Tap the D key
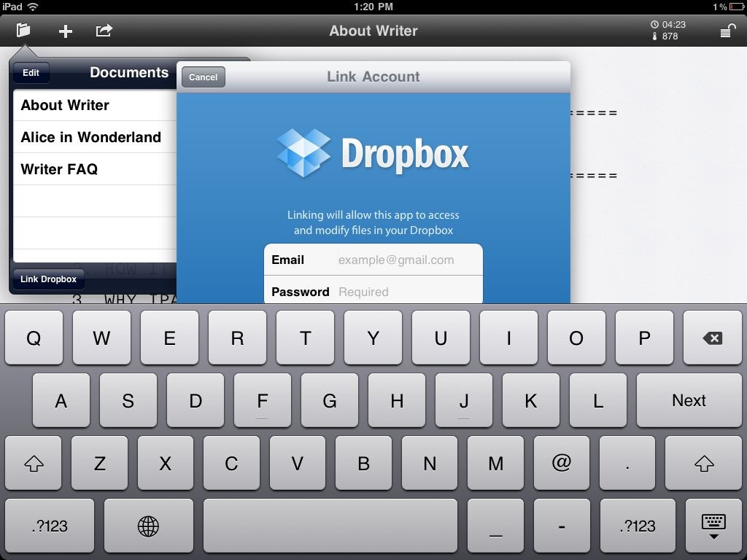 pyautogui.click(x=196, y=400)
